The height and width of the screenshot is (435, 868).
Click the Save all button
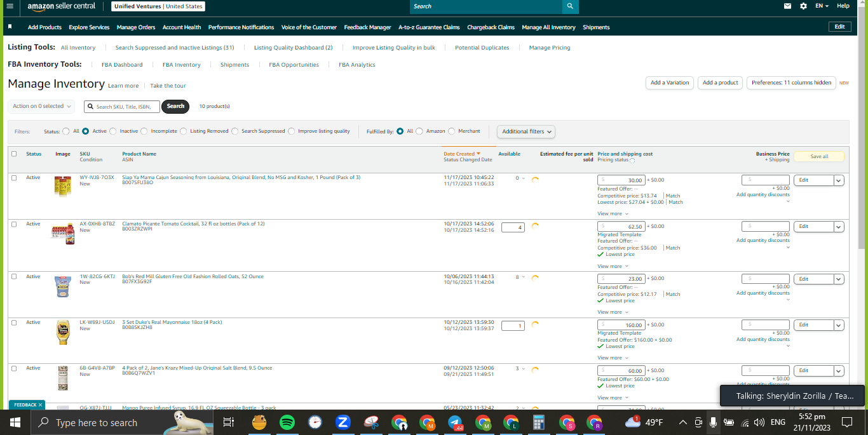tap(819, 156)
